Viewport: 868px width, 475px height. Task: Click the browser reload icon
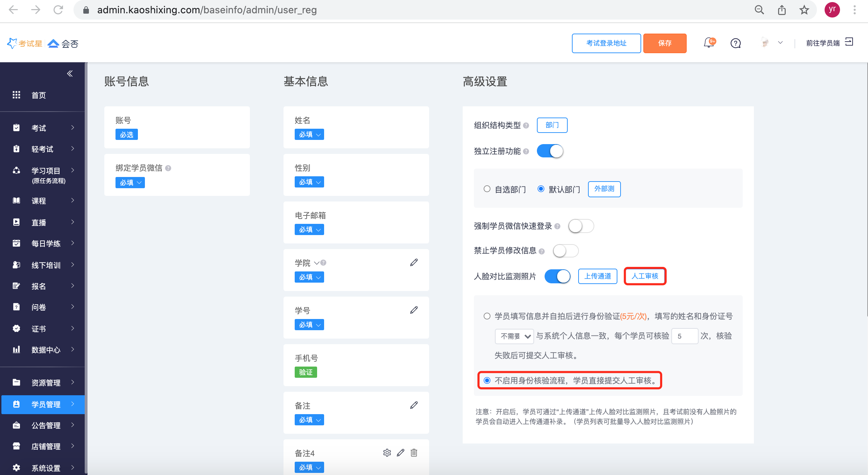click(58, 10)
